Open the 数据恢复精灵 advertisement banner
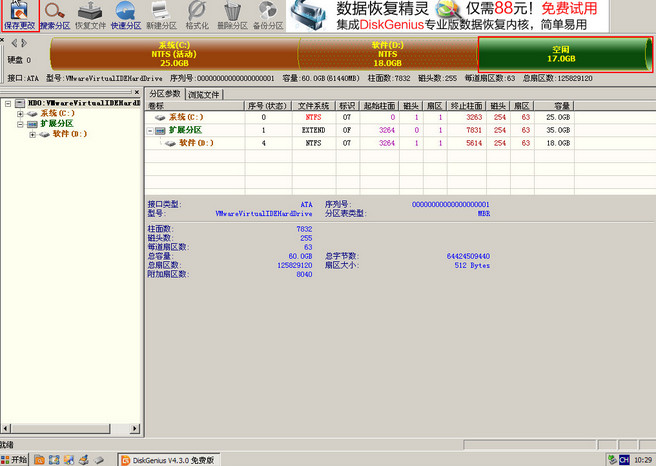656x466 pixels. [470, 15]
